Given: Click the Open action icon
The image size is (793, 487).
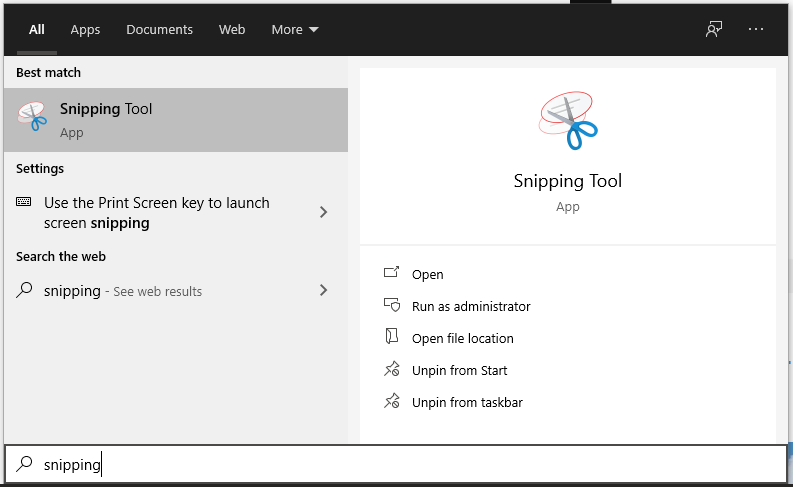Looking at the screenshot, I should click(391, 273).
